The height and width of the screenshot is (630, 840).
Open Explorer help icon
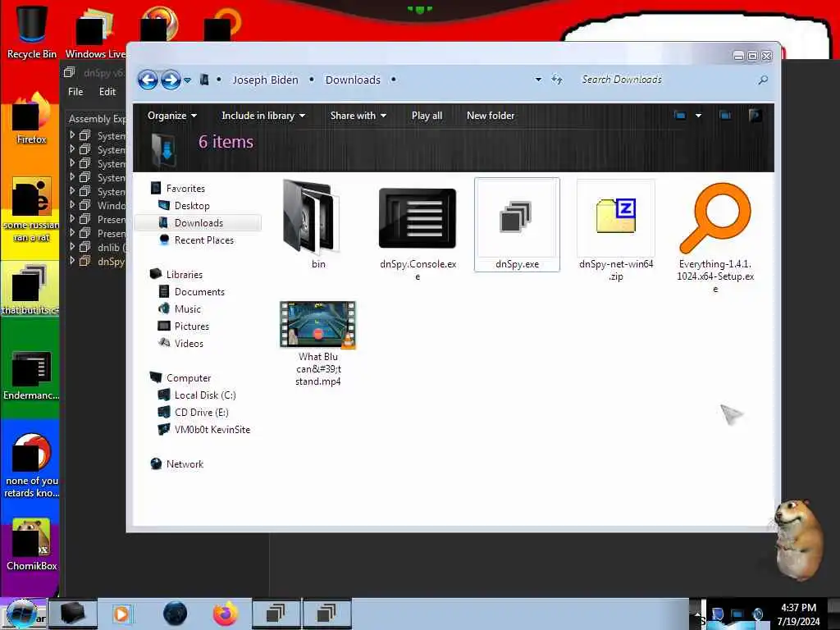pos(755,115)
